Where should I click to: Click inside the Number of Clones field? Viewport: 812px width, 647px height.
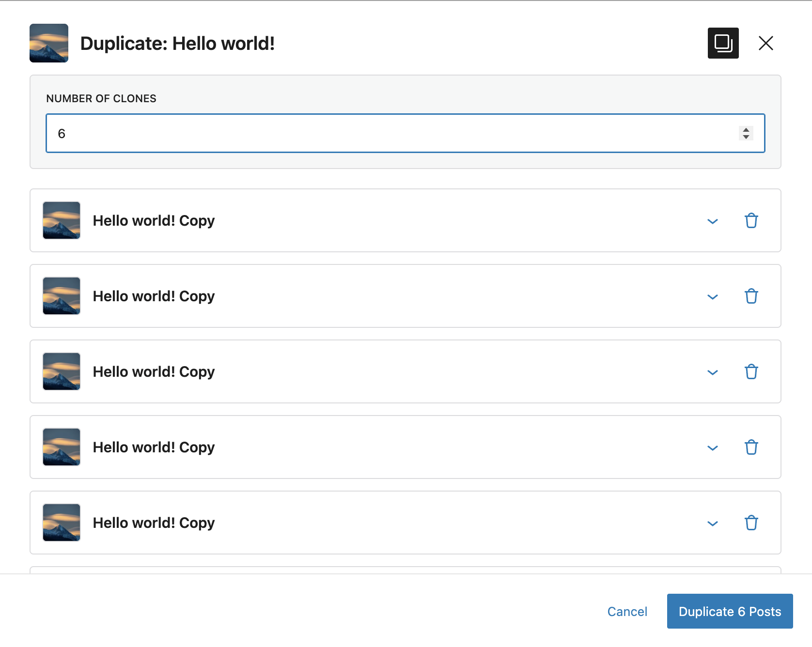tap(339, 133)
